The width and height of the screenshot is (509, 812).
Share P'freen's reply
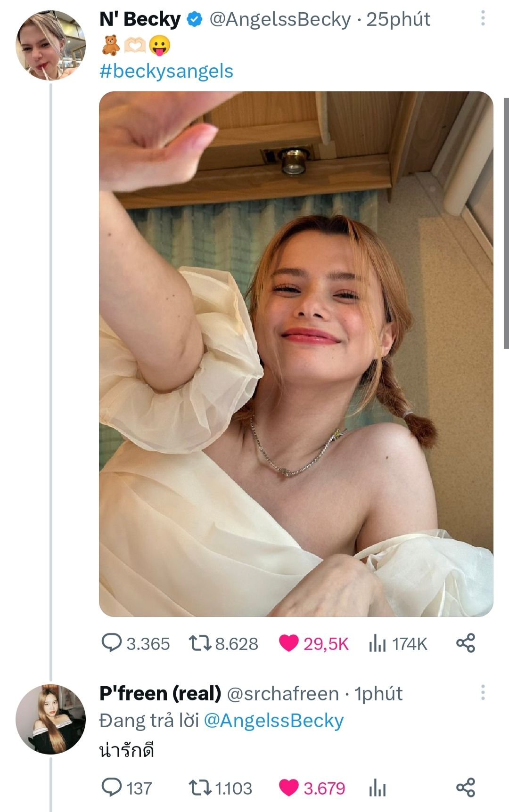(x=466, y=788)
